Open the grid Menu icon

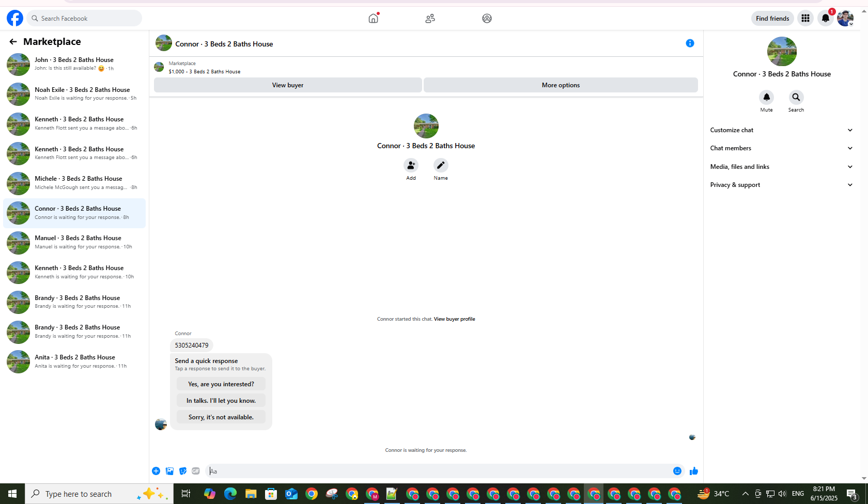coord(805,18)
